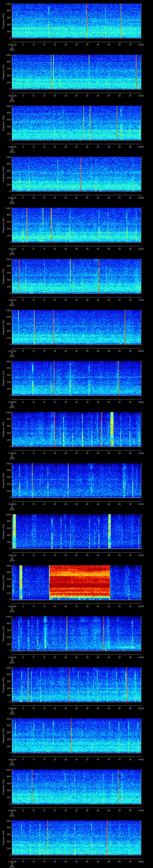Image resolution: width=153 pixels, height=868 pixels.
Task: Click the red line near 50s in 6:38 spectrogram
Action: point(118,378)
